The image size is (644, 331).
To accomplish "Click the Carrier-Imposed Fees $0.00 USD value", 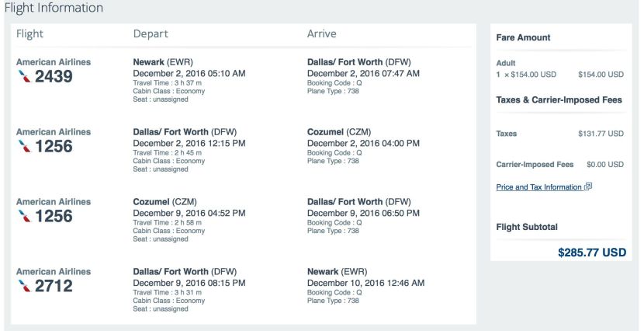I will coord(605,165).
